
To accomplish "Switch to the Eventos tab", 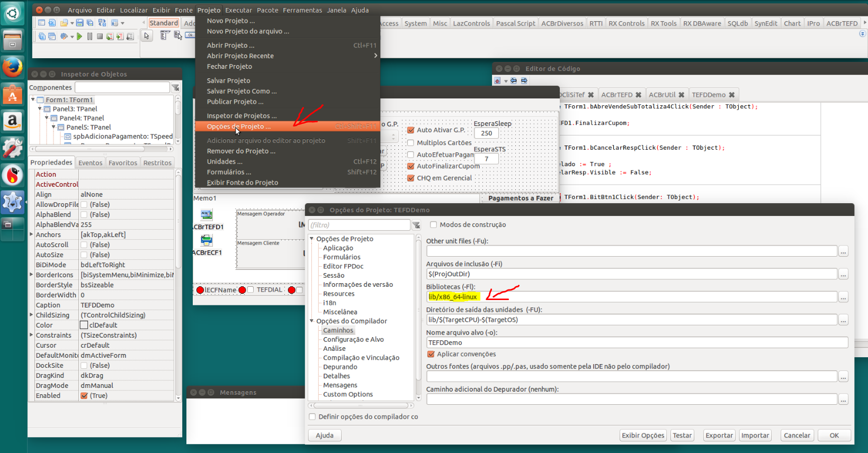I will tap(90, 162).
